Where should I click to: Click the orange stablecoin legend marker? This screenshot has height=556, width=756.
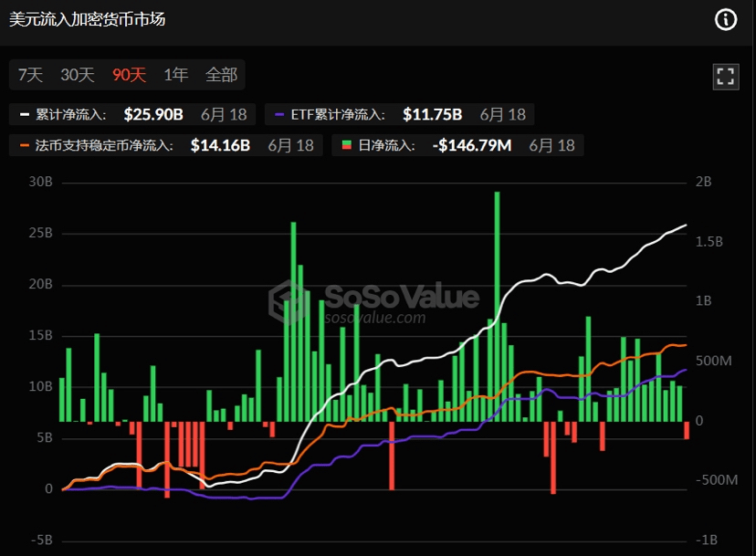point(24,145)
